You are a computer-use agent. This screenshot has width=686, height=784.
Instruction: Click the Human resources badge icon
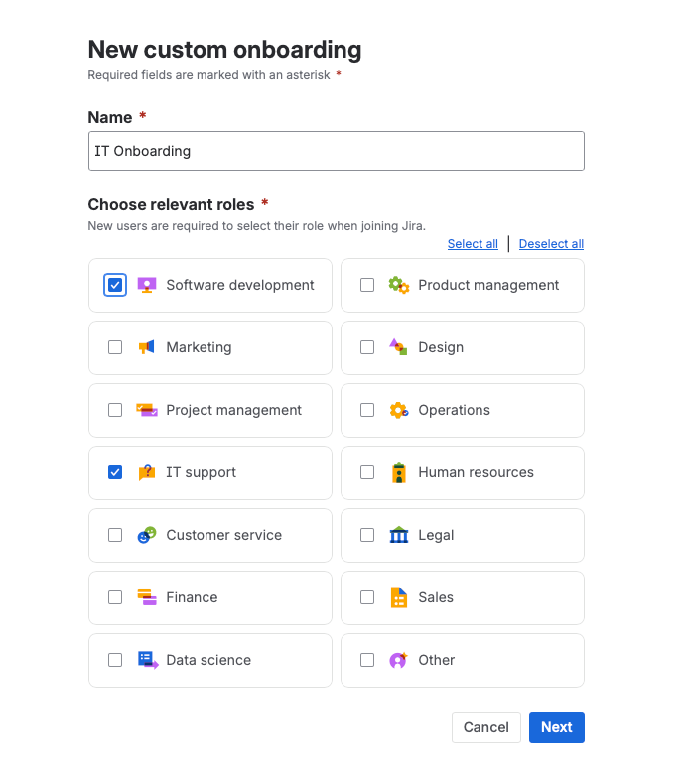398,472
